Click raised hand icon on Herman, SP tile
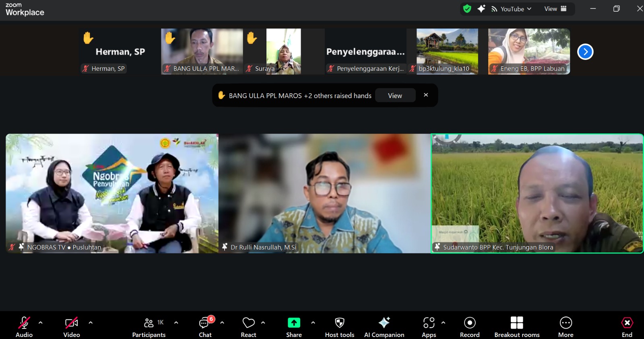The width and height of the screenshot is (644, 339). (88, 38)
